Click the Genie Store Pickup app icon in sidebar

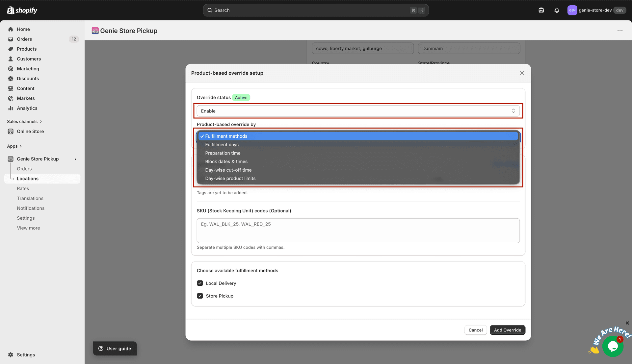[11, 159]
